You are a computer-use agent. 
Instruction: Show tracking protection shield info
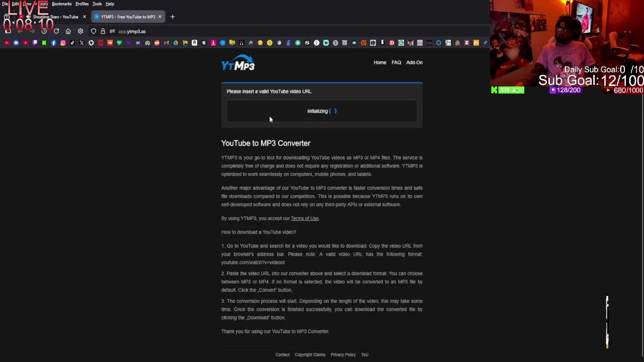(94, 31)
